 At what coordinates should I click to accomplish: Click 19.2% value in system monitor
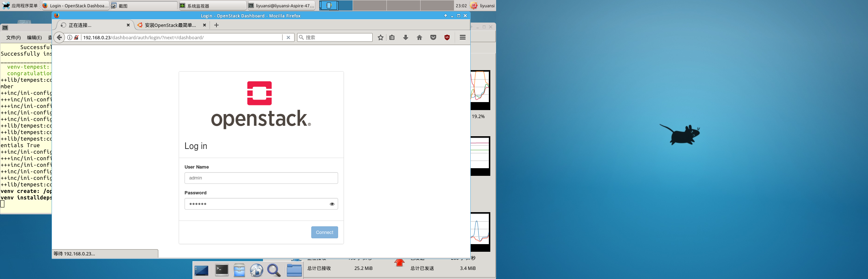[478, 117]
